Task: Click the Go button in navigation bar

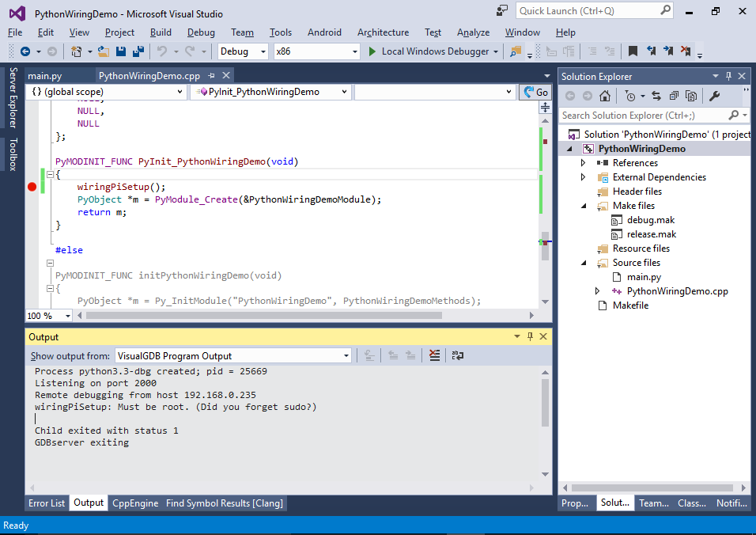Action: click(x=535, y=92)
